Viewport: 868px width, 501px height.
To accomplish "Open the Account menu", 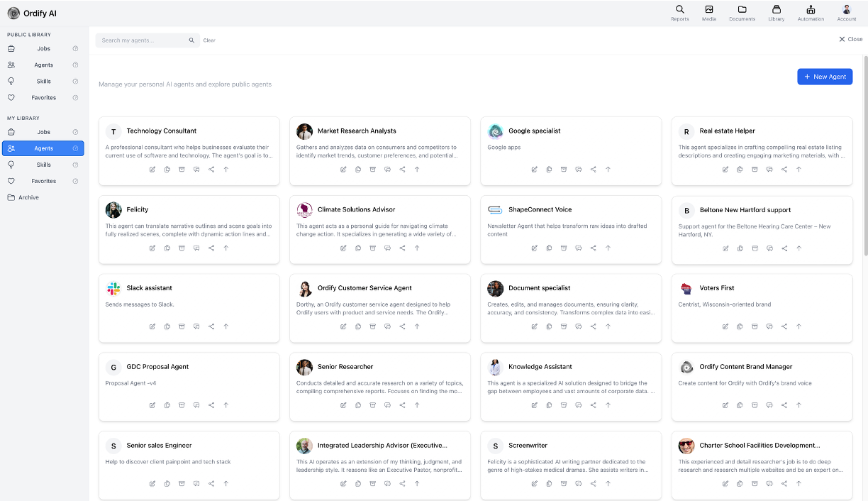I will (847, 13).
